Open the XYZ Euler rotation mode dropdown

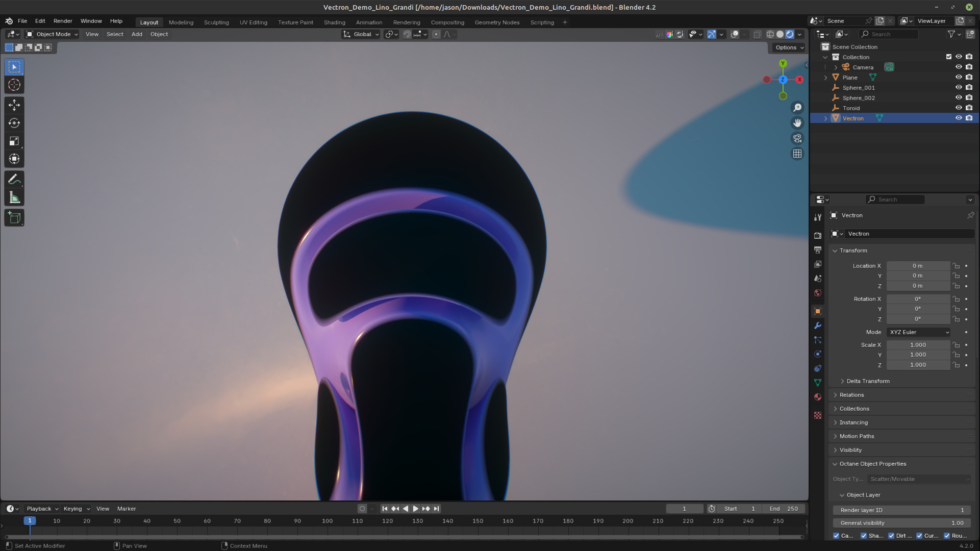918,332
